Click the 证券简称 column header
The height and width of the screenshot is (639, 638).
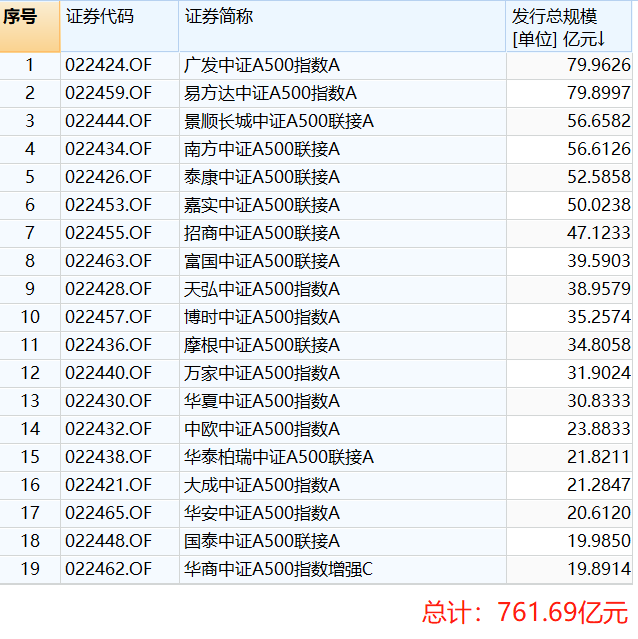point(342,26)
